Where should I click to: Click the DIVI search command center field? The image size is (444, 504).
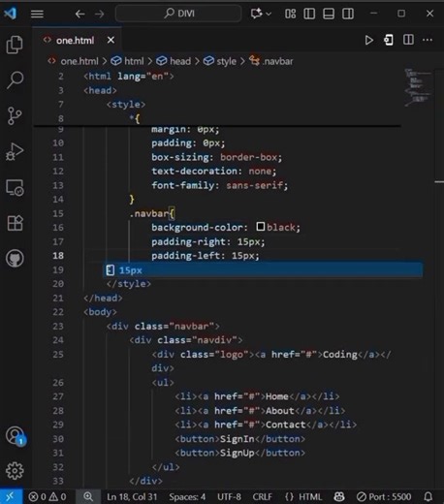point(178,14)
